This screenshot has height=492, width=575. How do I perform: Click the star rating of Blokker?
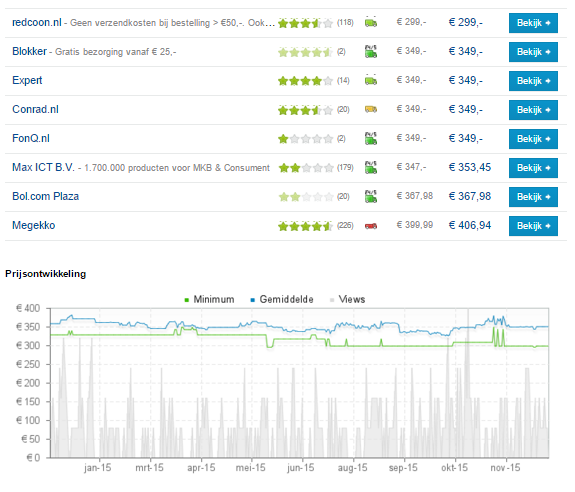(305, 52)
